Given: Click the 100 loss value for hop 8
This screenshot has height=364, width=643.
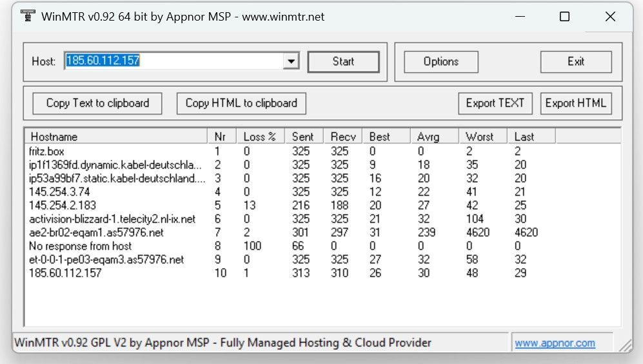Looking at the screenshot, I should (x=252, y=245).
